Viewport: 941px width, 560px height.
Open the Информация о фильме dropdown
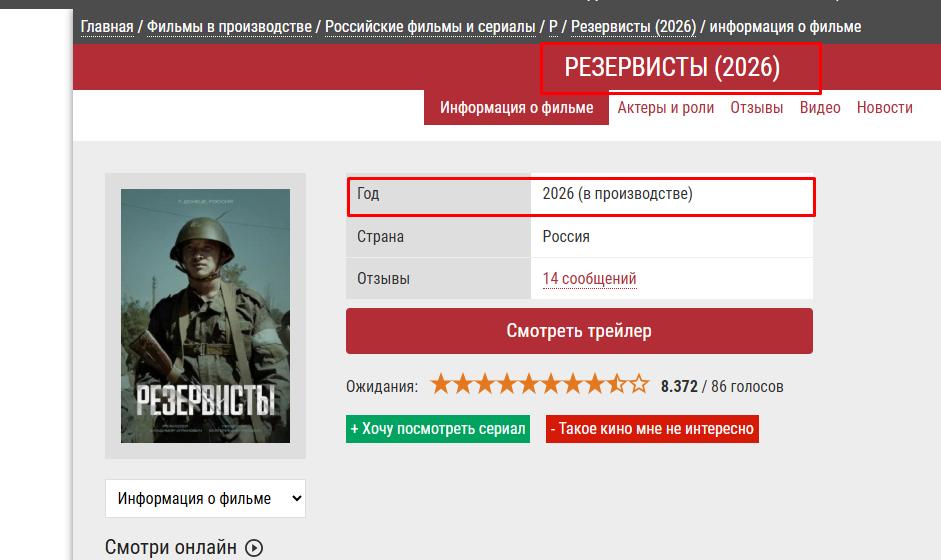click(205, 498)
